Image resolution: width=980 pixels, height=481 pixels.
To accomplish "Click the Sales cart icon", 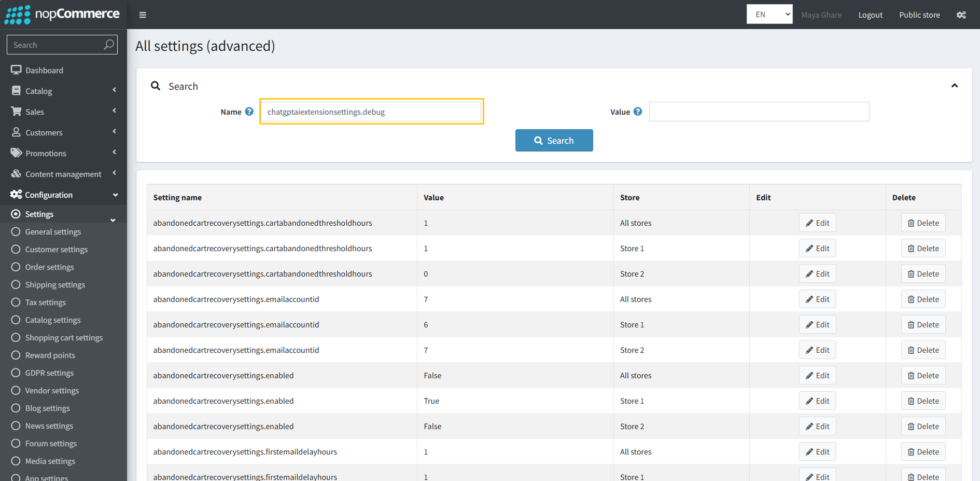I will coord(16,111).
